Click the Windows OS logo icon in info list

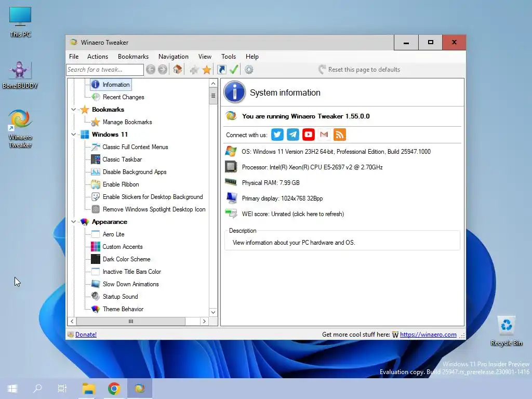coord(231,151)
